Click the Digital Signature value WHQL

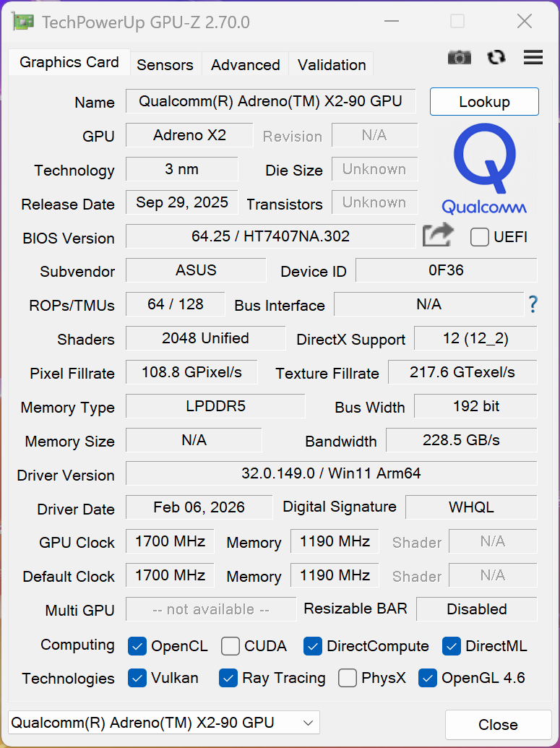(x=471, y=507)
